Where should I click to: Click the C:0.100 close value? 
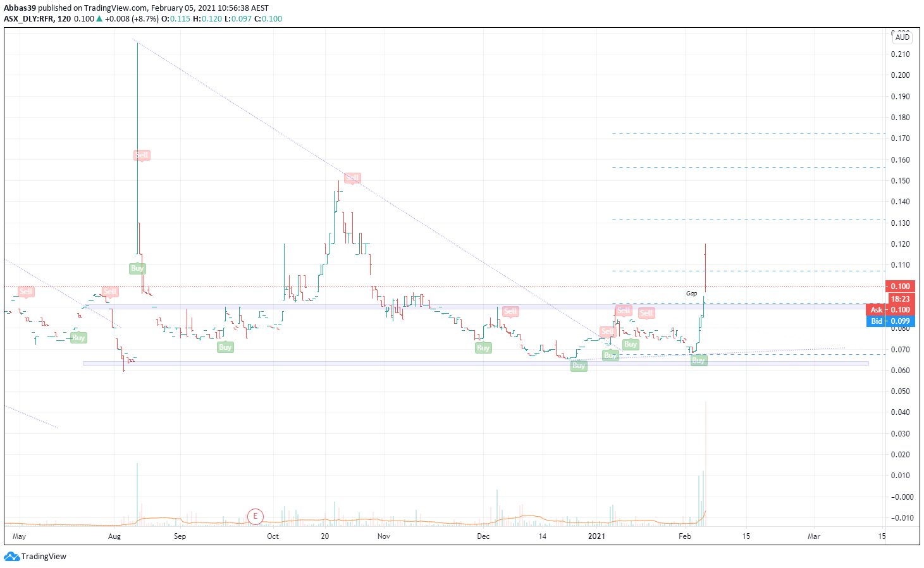tap(268, 19)
